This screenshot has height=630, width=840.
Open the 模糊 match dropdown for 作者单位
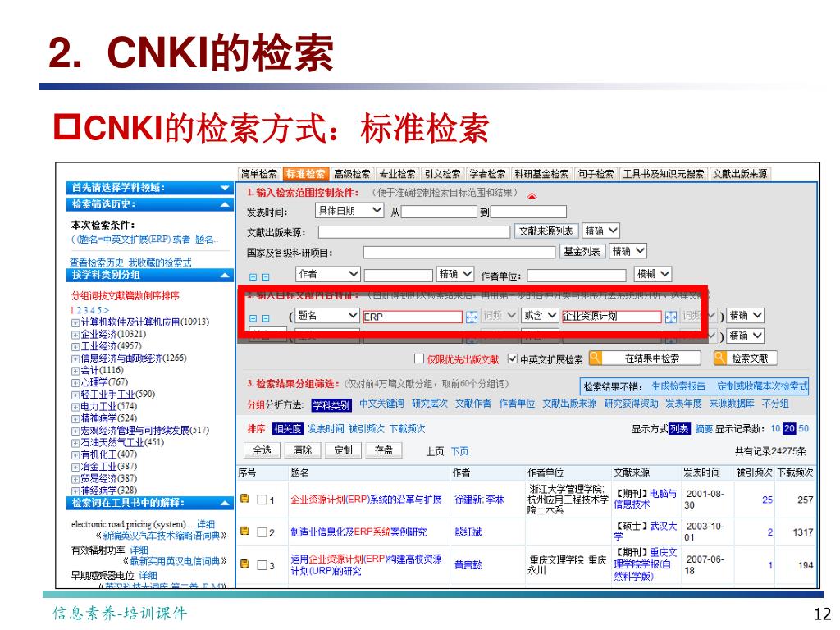point(652,274)
